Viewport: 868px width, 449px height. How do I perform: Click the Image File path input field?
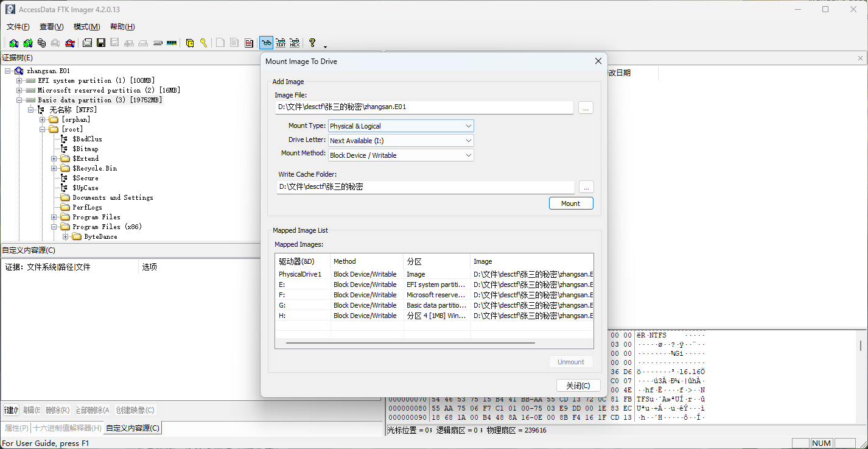coord(424,107)
